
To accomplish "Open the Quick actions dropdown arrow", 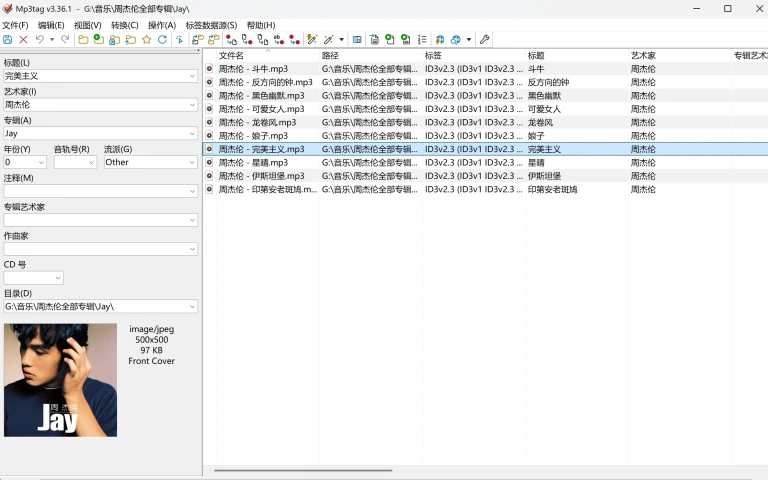I will [x=341, y=40].
